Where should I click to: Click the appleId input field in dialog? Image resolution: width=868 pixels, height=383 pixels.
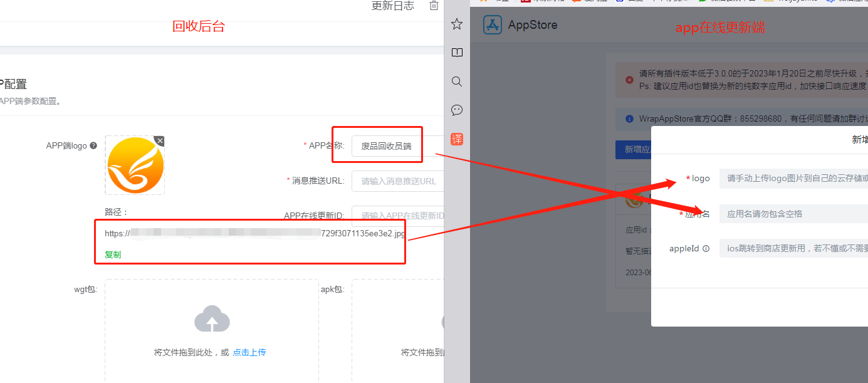tap(793, 248)
